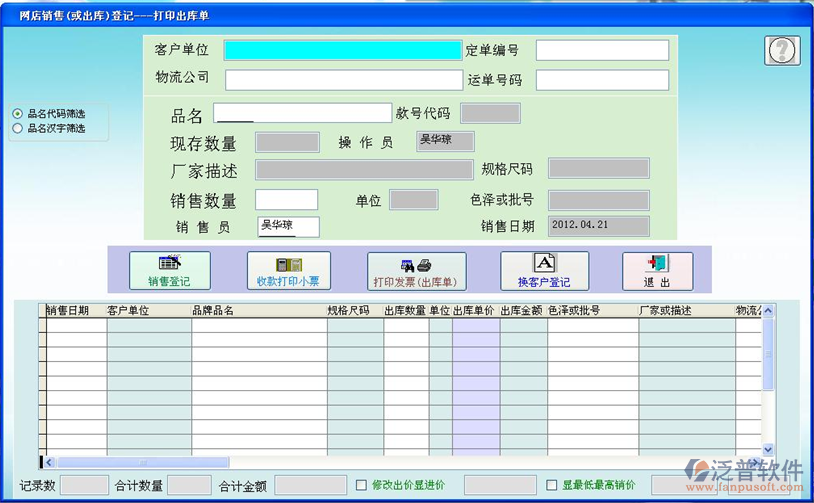Click the vertical scrollbar thumb
Screen dimensions: 814x503
[x=768, y=354]
